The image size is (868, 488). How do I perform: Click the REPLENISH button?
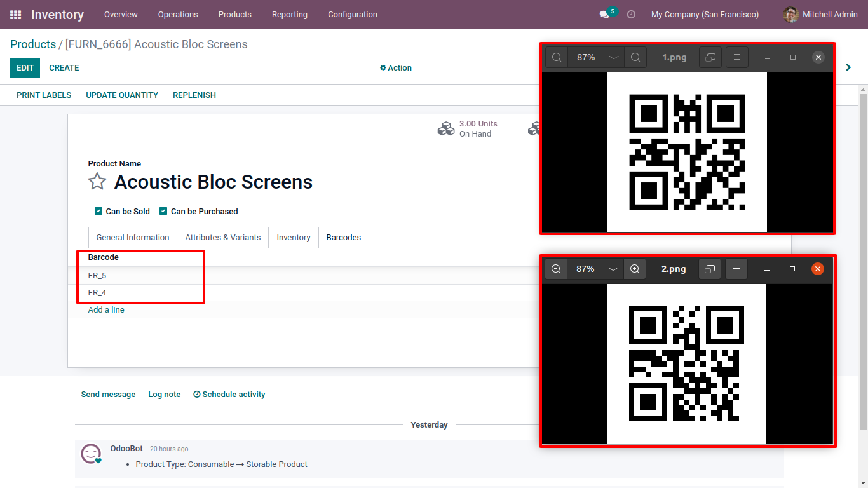[194, 95]
